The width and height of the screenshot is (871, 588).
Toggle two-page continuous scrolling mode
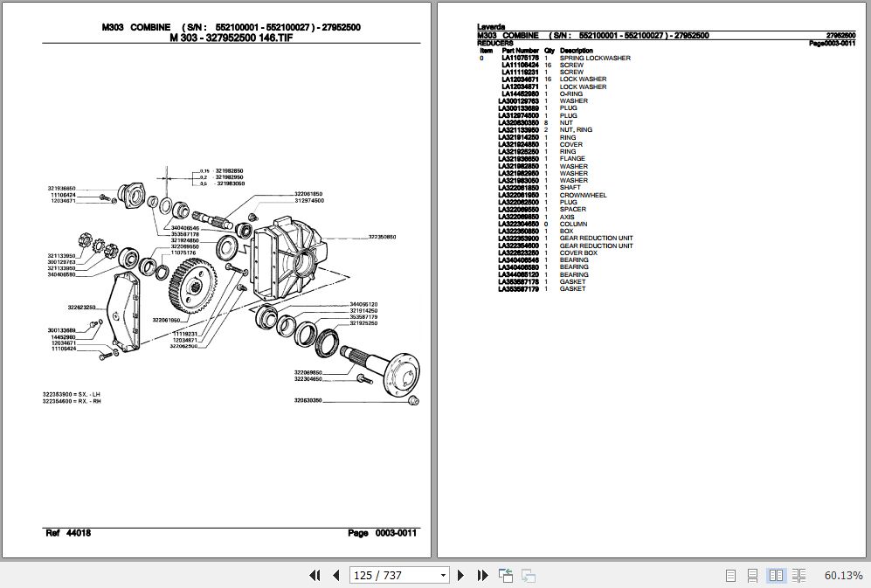click(x=798, y=576)
